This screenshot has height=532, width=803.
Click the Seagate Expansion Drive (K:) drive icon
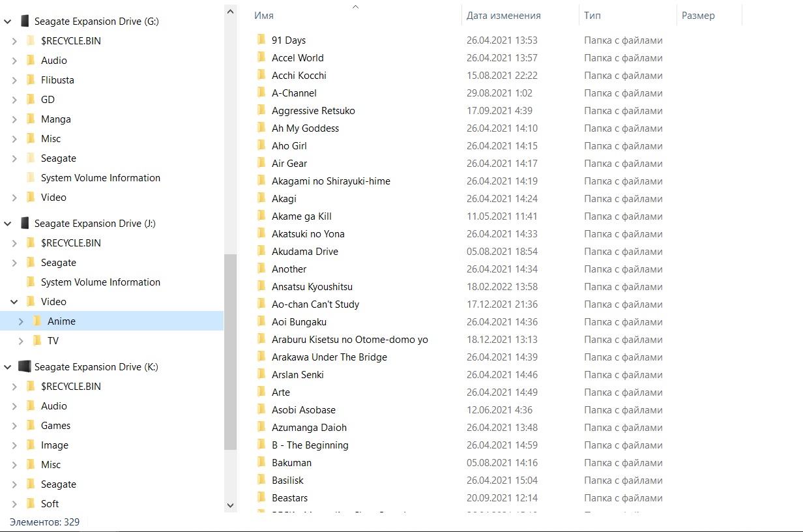coord(25,367)
